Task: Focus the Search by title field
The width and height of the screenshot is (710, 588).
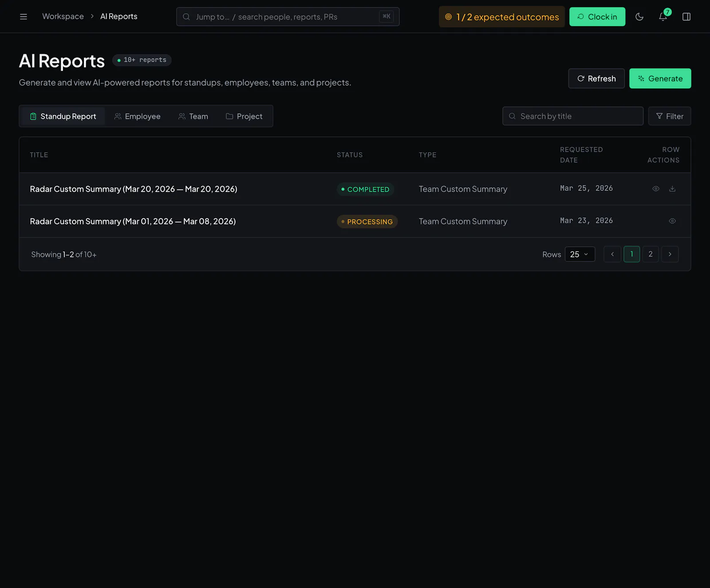Action: click(573, 116)
